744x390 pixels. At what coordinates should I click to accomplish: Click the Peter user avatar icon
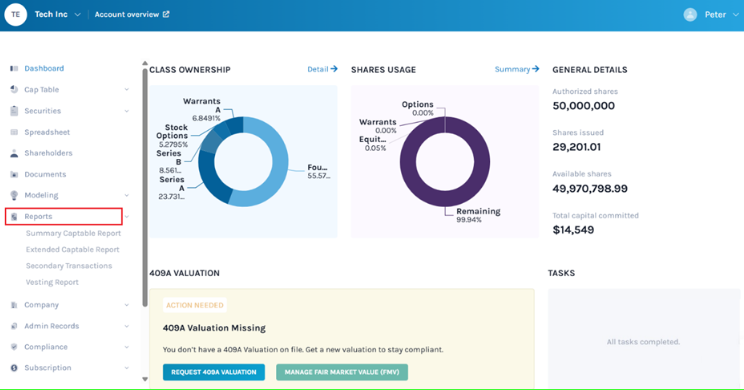point(690,15)
